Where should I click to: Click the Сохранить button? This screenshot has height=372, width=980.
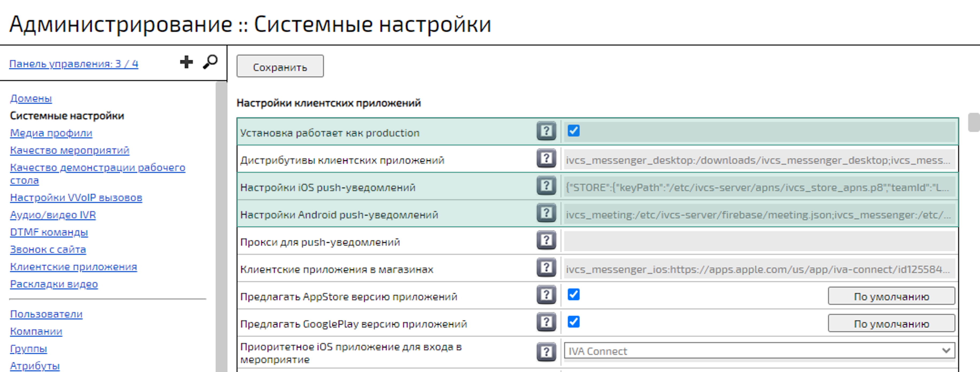pyautogui.click(x=280, y=67)
